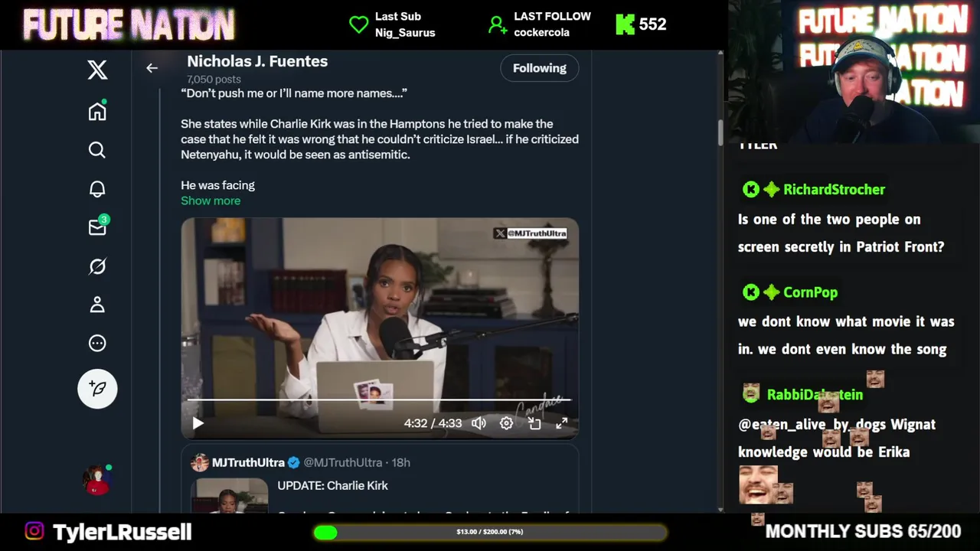The image size is (980, 551).
Task: Open @MJTruthUltra handle link
Action: pyautogui.click(x=342, y=462)
